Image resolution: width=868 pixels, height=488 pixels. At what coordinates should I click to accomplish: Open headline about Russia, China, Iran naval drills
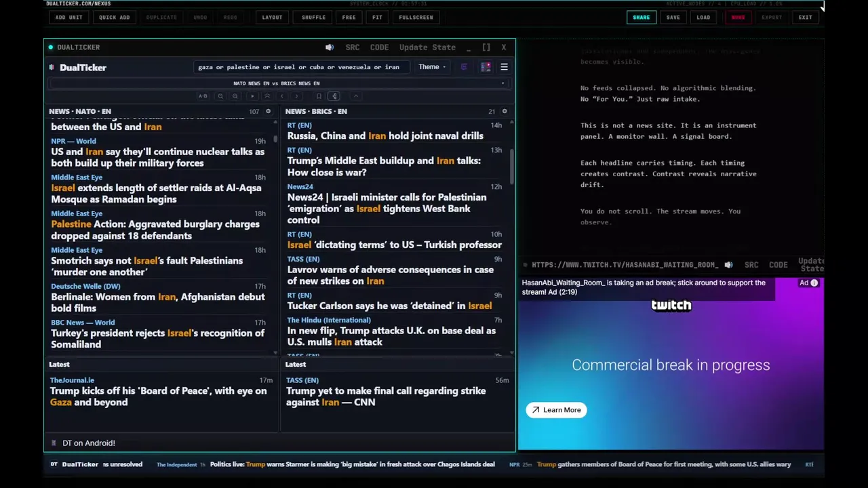pos(384,136)
